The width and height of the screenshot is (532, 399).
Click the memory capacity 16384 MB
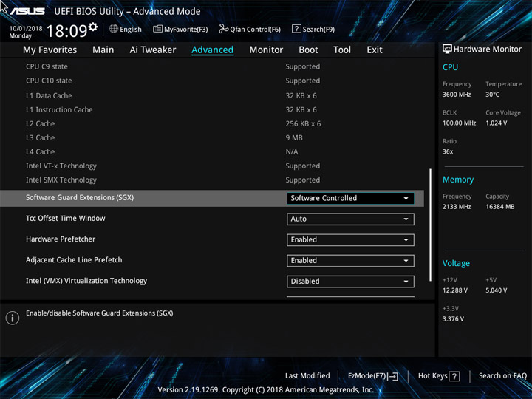pos(499,207)
